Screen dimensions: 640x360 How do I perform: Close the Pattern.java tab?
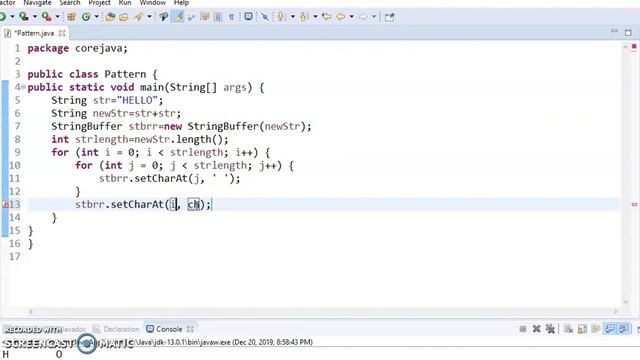pos(62,33)
